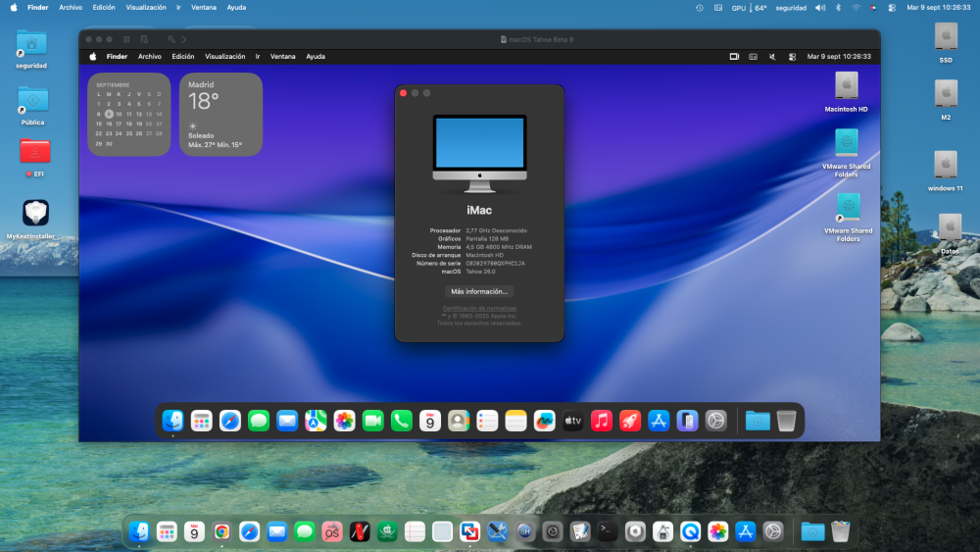Open the host Finder menu
Image resolution: width=980 pixels, height=552 pixels.
point(37,8)
